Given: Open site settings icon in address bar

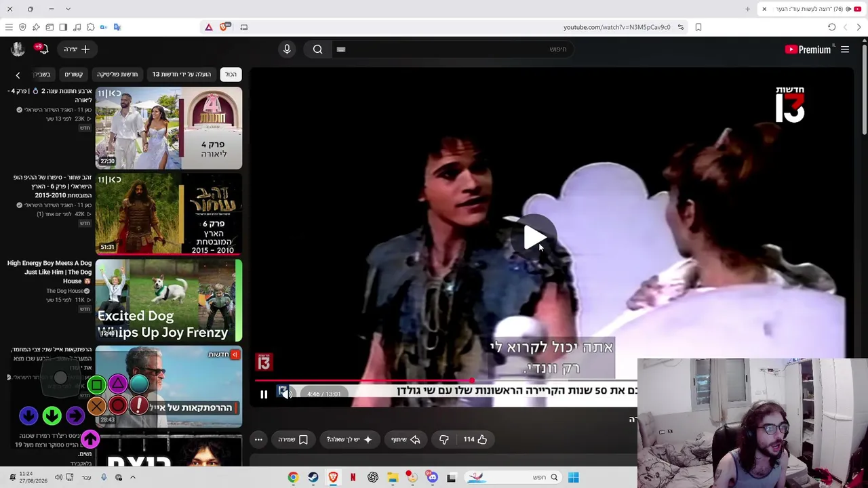Looking at the screenshot, I should coord(681,27).
